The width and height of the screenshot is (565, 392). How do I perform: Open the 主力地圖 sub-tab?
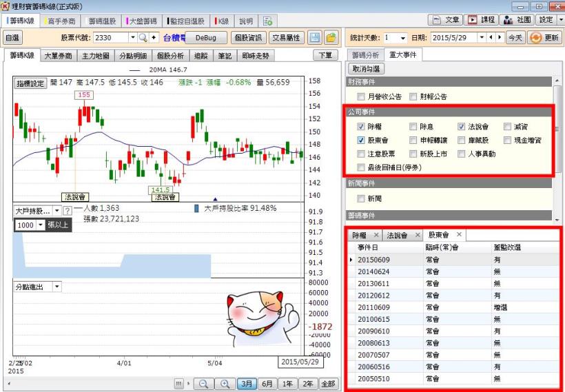pyautogui.click(x=96, y=56)
